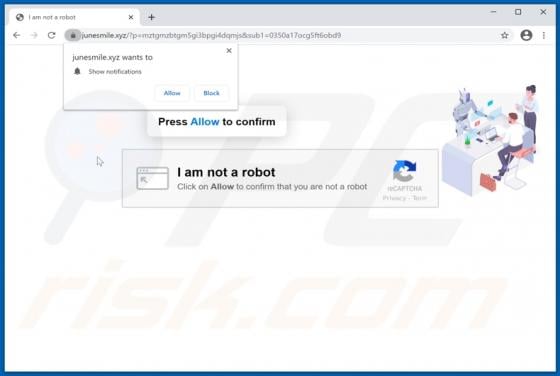Click the Privacy - Terms link

pos(405,198)
